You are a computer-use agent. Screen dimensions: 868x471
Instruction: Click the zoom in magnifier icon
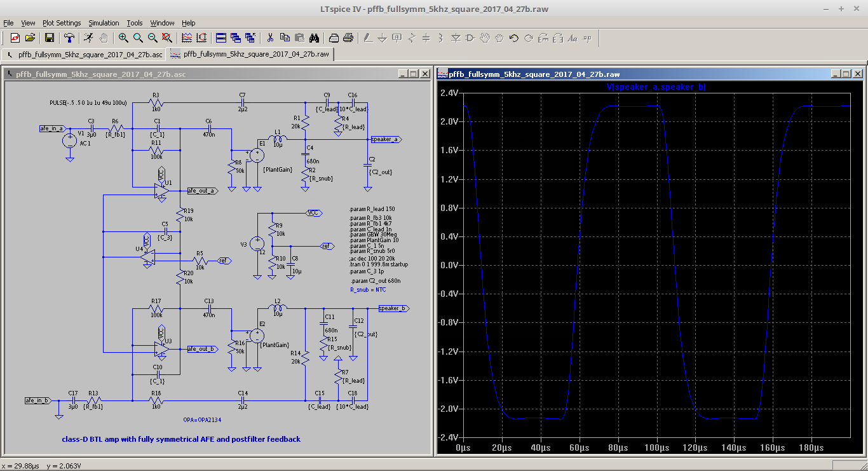pyautogui.click(x=123, y=38)
